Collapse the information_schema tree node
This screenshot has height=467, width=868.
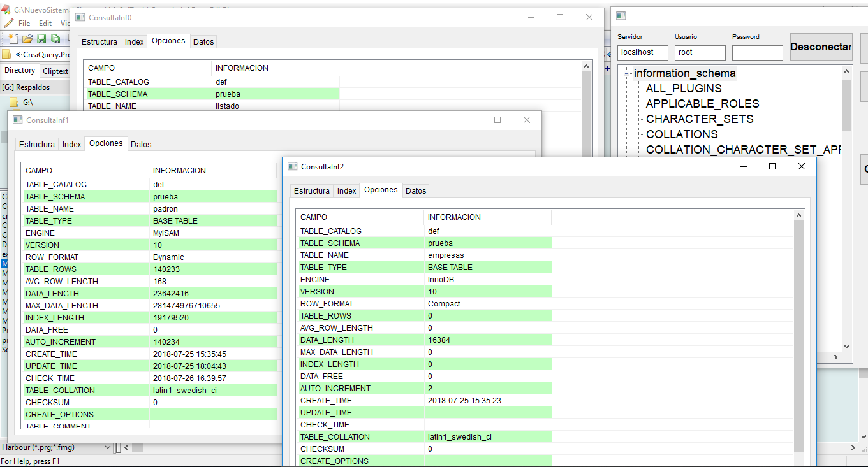tap(627, 74)
